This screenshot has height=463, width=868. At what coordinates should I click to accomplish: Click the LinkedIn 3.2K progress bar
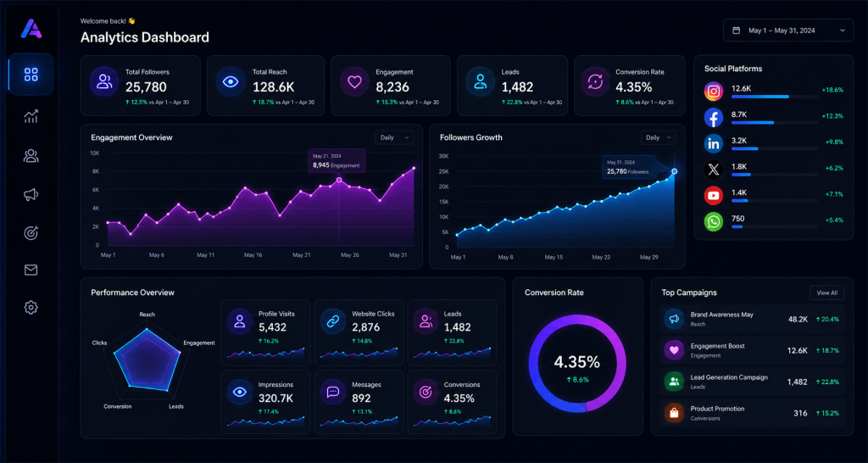pos(775,148)
